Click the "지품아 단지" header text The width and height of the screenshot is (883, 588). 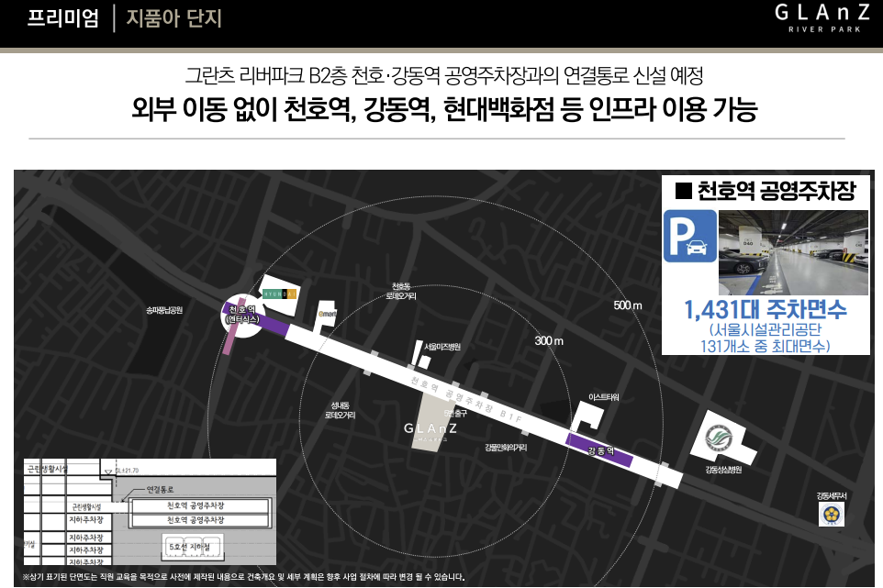pos(174,18)
